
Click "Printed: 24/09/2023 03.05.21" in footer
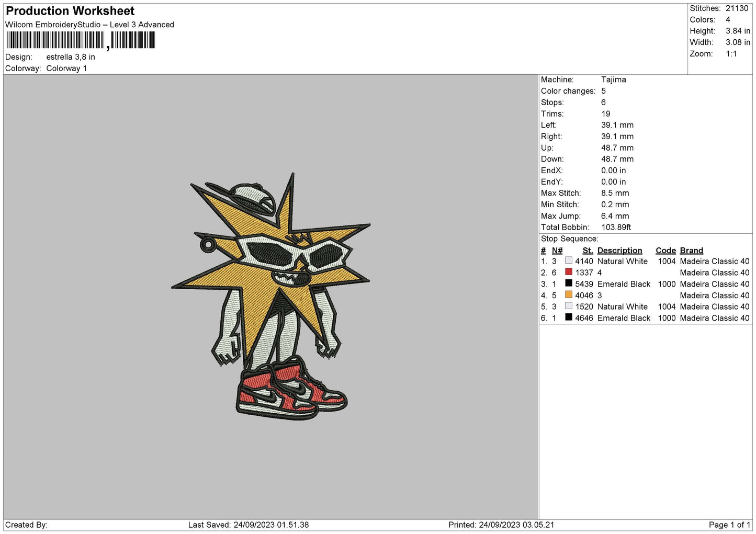click(x=501, y=525)
